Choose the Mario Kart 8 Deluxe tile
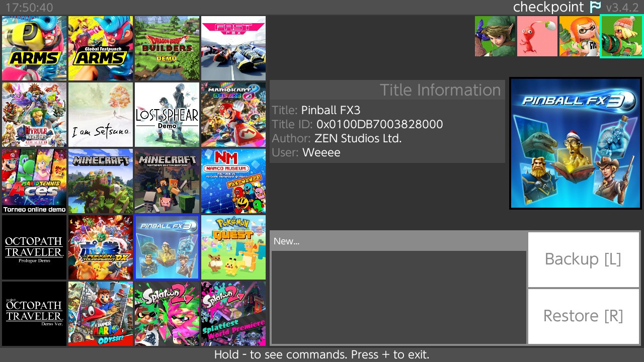 (x=233, y=115)
